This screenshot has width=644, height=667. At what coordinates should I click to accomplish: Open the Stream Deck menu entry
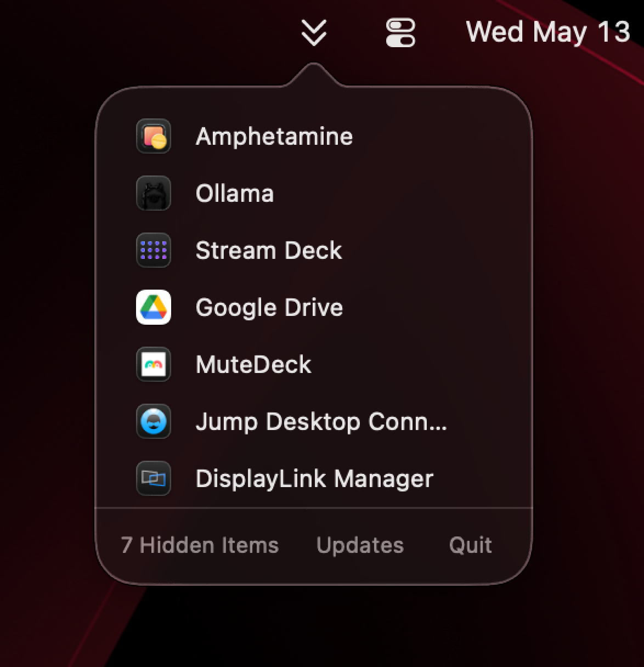269,251
